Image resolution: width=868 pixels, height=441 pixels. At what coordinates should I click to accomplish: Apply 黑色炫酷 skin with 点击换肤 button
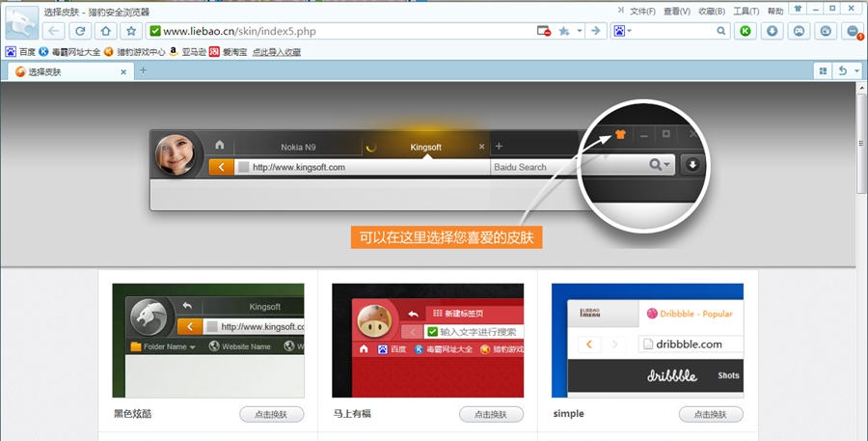click(272, 414)
